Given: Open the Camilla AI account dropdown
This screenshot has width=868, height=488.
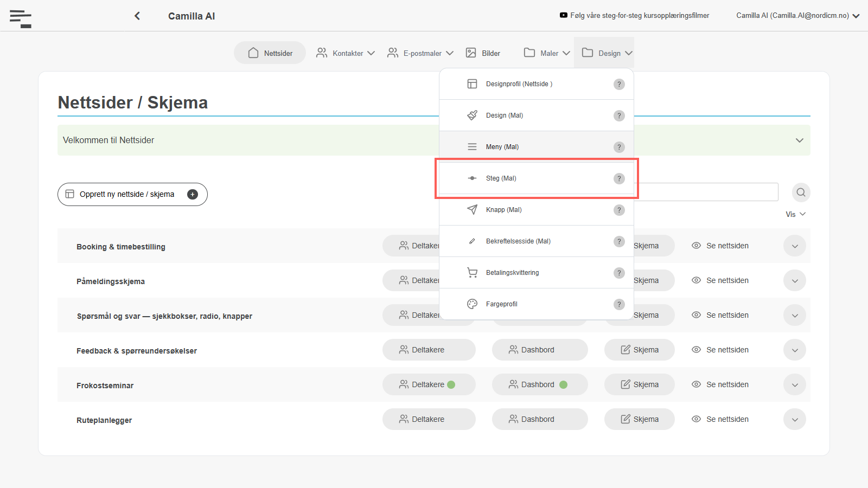Looking at the screenshot, I should (x=797, y=16).
